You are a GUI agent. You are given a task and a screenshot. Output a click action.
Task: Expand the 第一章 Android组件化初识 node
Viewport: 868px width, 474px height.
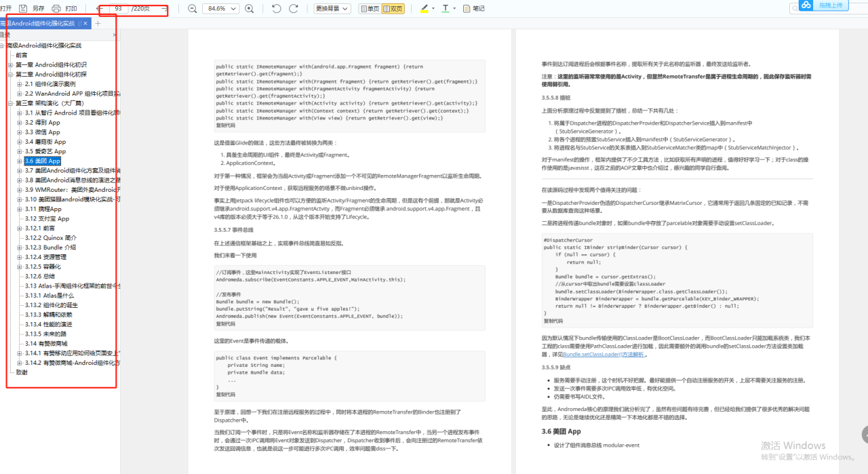(11, 64)
